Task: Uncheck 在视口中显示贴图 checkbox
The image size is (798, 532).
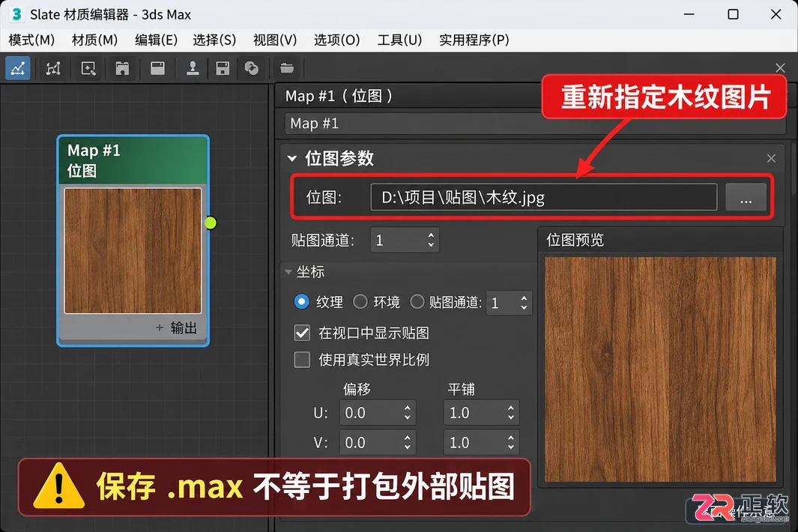Action: [302, 333]
